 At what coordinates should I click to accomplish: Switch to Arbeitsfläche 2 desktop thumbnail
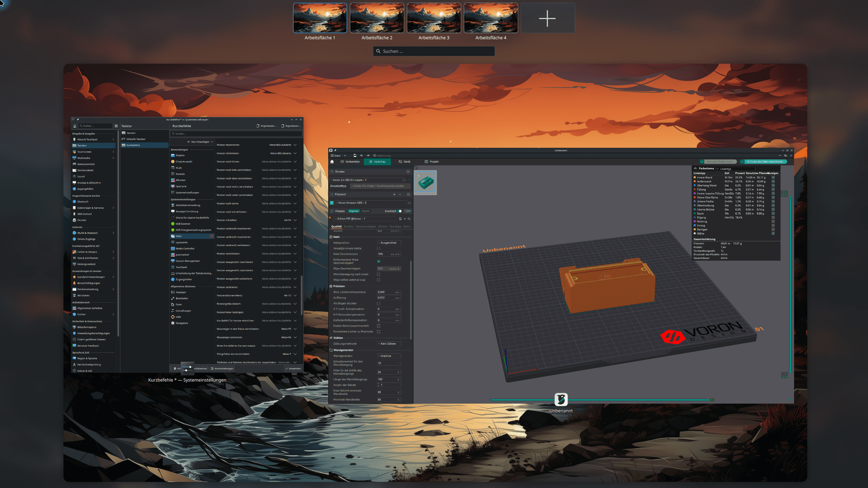[377, 18]
